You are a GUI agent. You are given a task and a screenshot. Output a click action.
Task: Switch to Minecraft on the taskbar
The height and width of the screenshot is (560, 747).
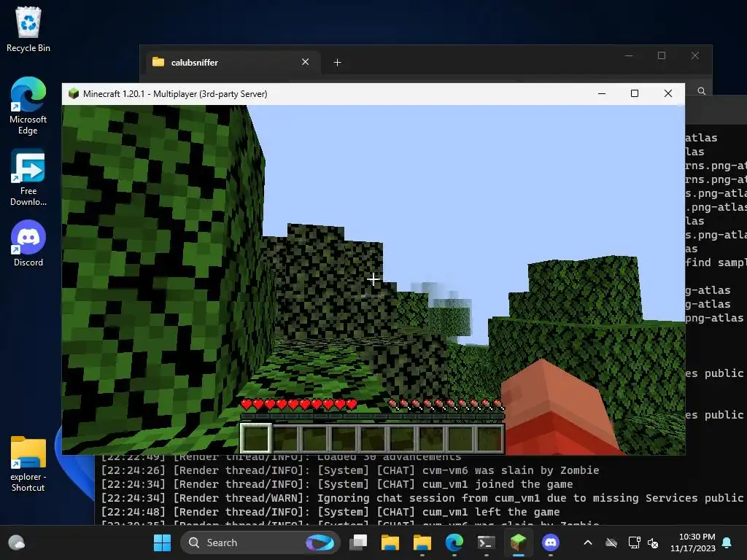(519, 542)
